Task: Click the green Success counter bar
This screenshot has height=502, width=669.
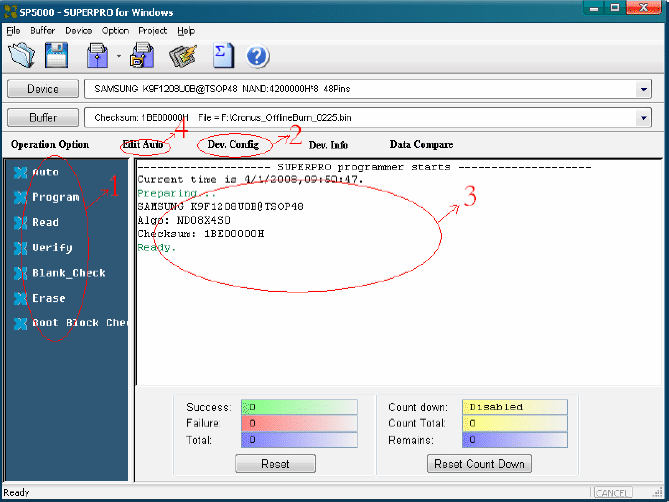Action: [x=299, y=407]
